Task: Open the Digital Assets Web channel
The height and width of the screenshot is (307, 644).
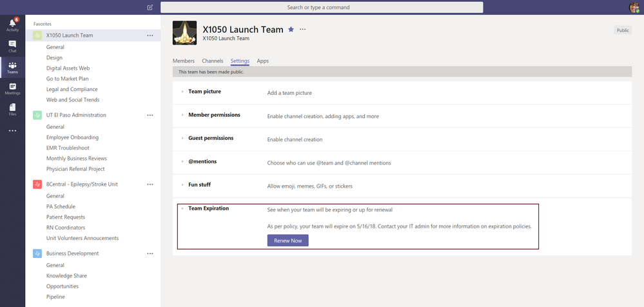Action: [68, 68]
